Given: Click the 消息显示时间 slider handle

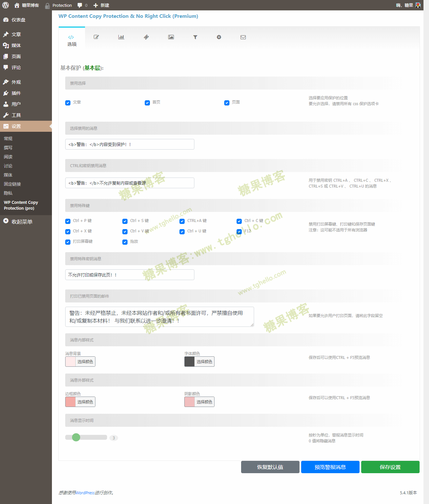Looking at the screenshot, I should click(76, 437).
